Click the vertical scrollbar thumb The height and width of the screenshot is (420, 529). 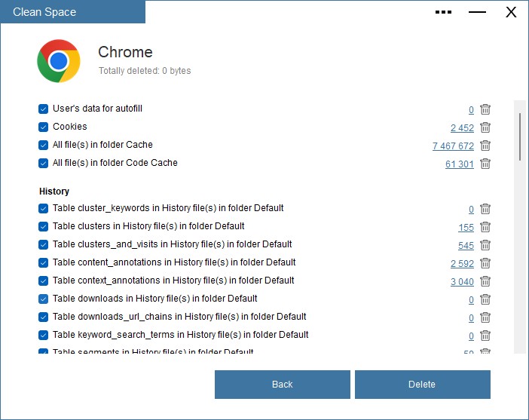[x=519, y=136]
